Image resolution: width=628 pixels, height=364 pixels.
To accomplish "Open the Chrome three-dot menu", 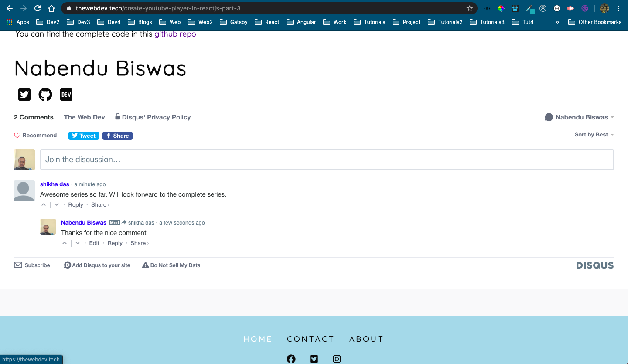I will pyautogui.click(x=619, y=8).
